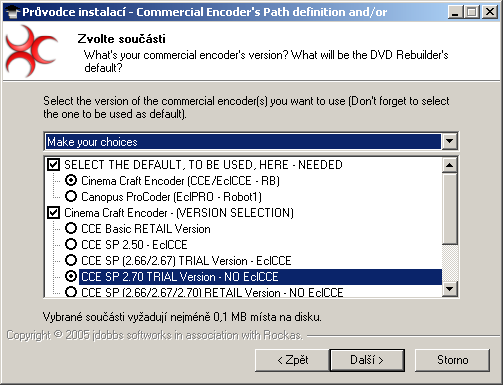Viewport: 503px width, 385px height.
Task: Toggle Cinema Craft Encoder VERSION SELECTION checkbox
Action: 53,213
